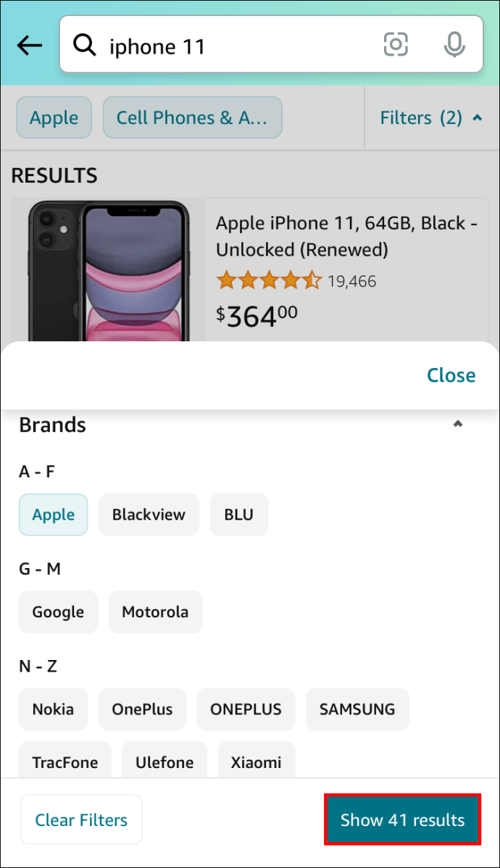The height and width of the screenshot is (868, 500).
Task: Select the Xiaomi brand filter
Action: point(256,762)
